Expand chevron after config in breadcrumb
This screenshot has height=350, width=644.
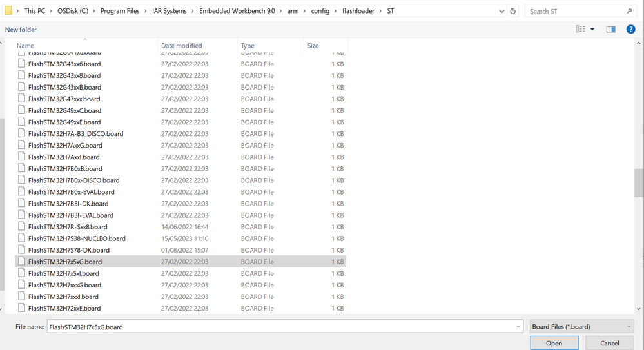[x=336, y=11]
